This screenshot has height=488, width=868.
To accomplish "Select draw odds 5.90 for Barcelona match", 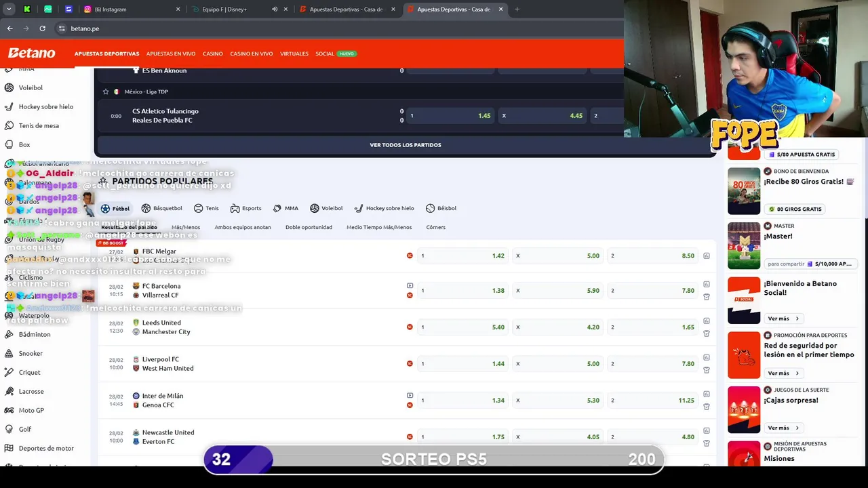I will click(558, 290).
